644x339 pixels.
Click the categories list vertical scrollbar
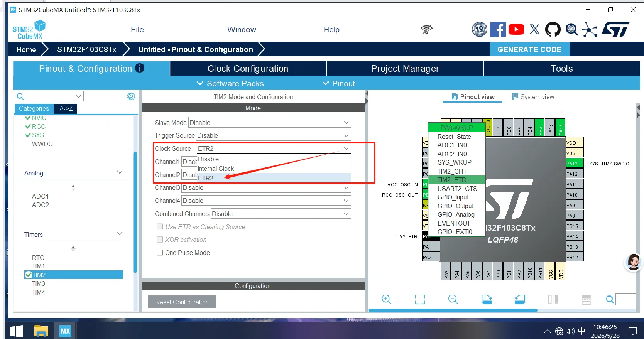[135, 212]
